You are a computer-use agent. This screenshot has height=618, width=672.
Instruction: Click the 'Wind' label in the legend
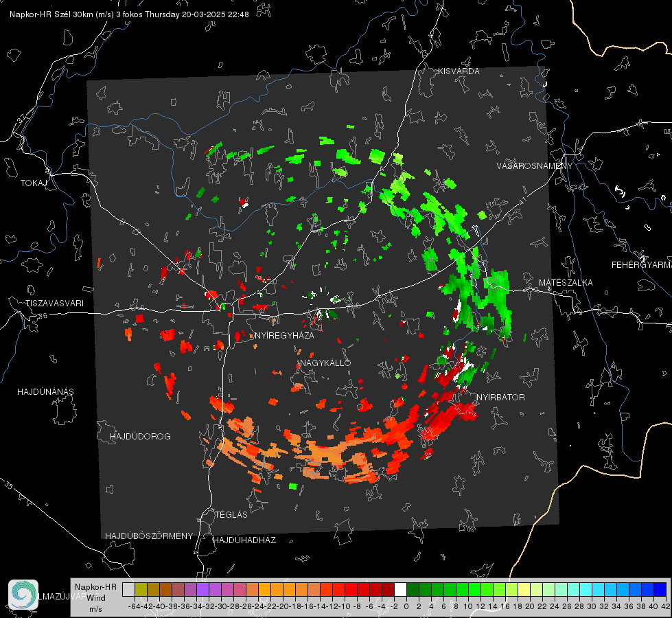pyautogui.click(x=95, y=597)
